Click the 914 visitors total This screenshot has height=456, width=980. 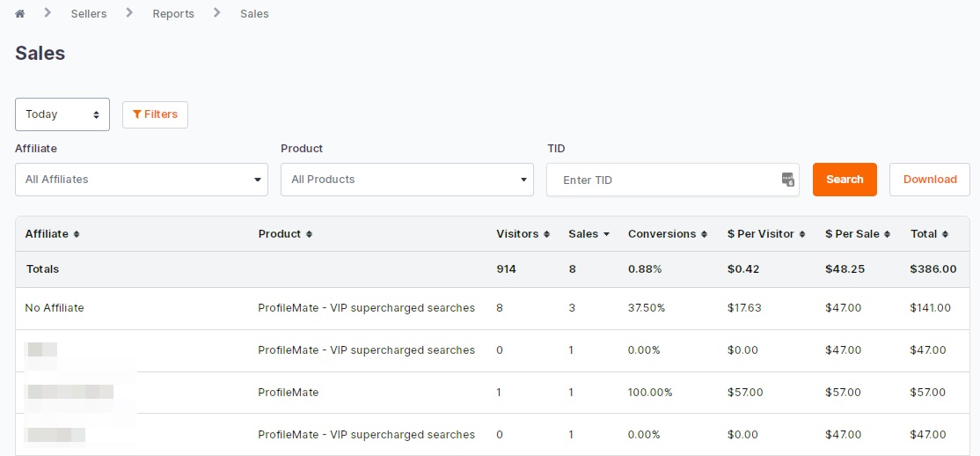click(x=506, y=269)
